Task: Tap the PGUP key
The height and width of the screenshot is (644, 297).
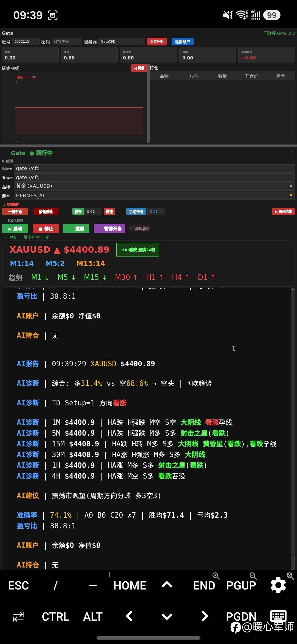Action: click(241, 585)
